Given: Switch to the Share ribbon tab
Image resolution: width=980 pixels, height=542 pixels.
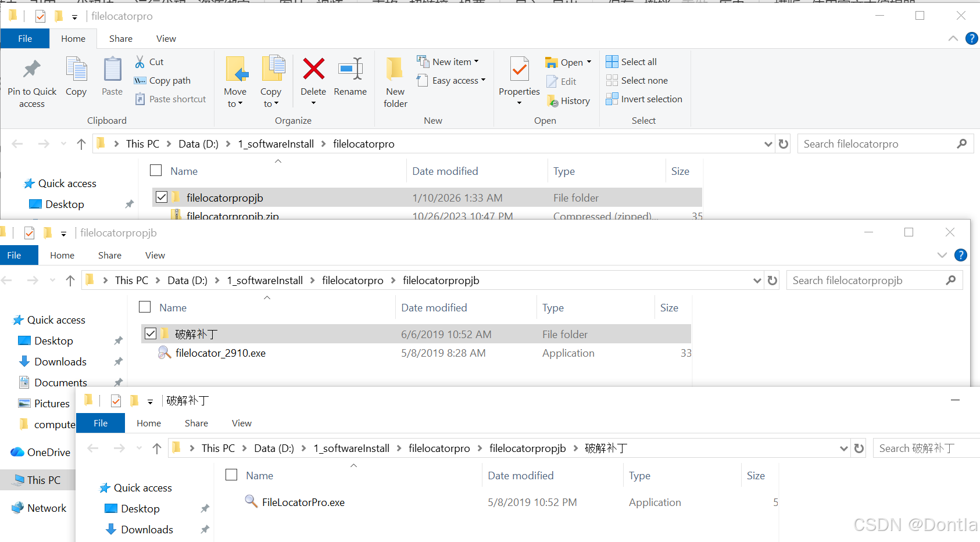Looking at the screenshot, I should 120,38.
